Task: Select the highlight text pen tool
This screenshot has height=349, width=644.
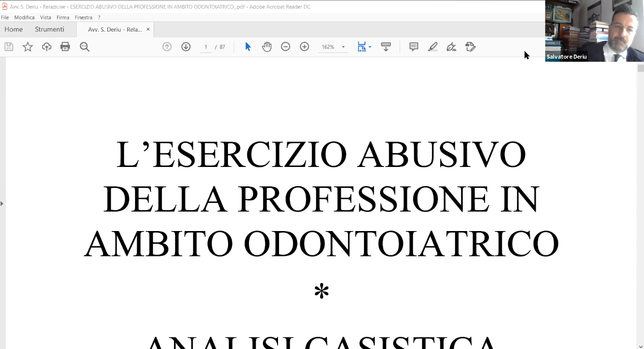Action: 433,47
